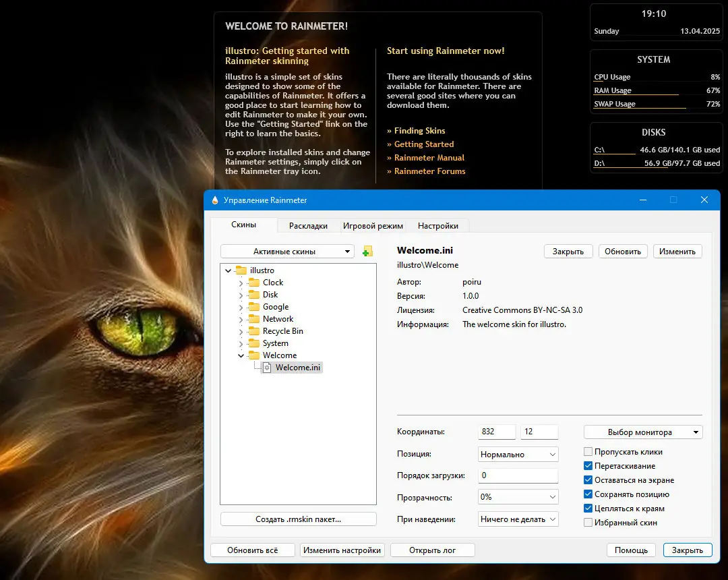728x580 pixels.
Task: Open the Прозрачность percentage dropdown
Action: [x=518, y=497]
